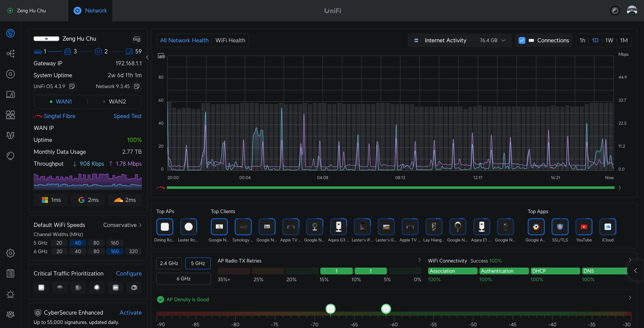Viewport: 644px width, 328px height.
Task: Open the right side panel chevron
Action: point(635,271)
